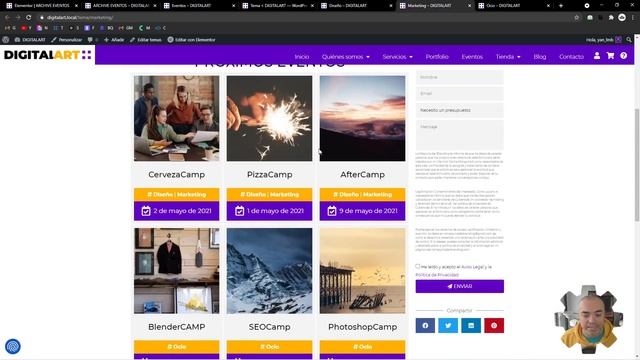Click the WordPress logo in admin bar
Image resolution: width=640 pixels, height=360 pixels.
[x=6, y=40]
